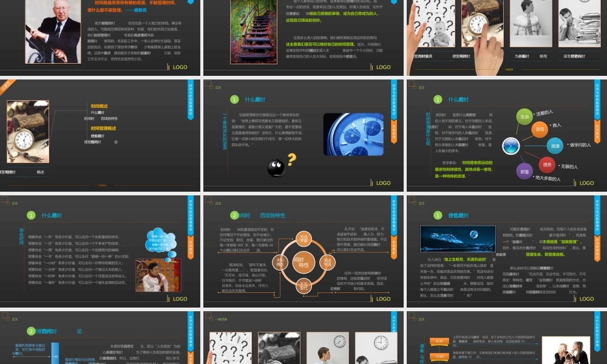
Task: Select the blue clock icon in bubble diagram
Action: (510, 147)
